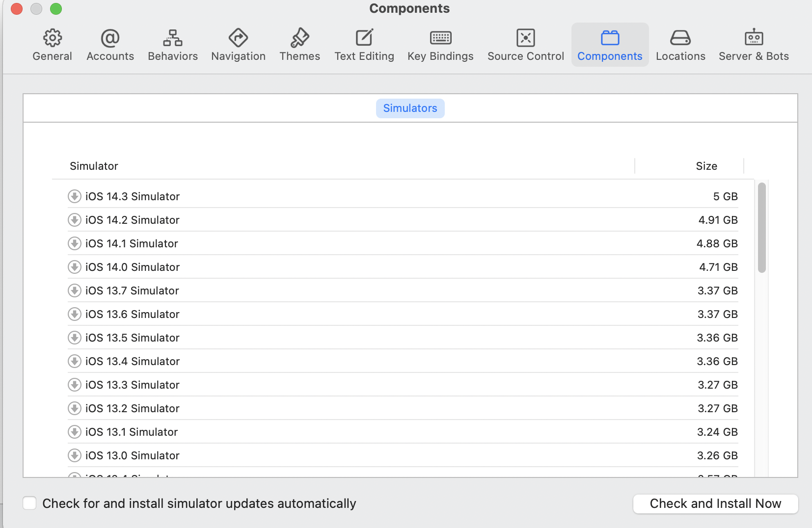Download the iOS 13.2 Simulator
This screenshot has height=528, width=812.
point(74,408)
